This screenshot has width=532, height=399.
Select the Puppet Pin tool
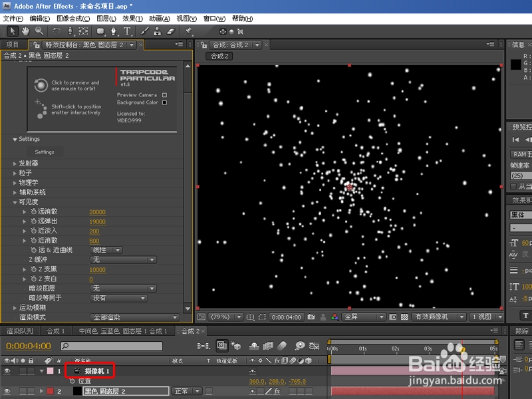click(188, 31)
